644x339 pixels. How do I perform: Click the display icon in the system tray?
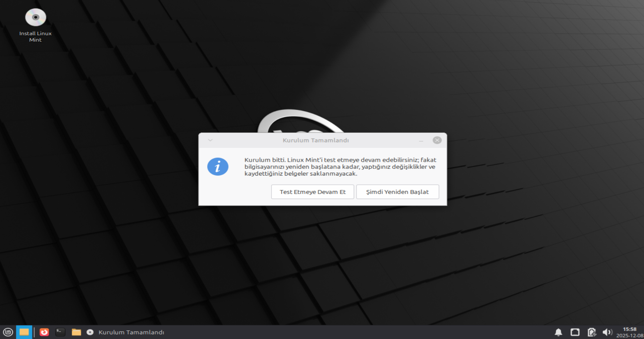pyautogui.click(x=575, y=332)
